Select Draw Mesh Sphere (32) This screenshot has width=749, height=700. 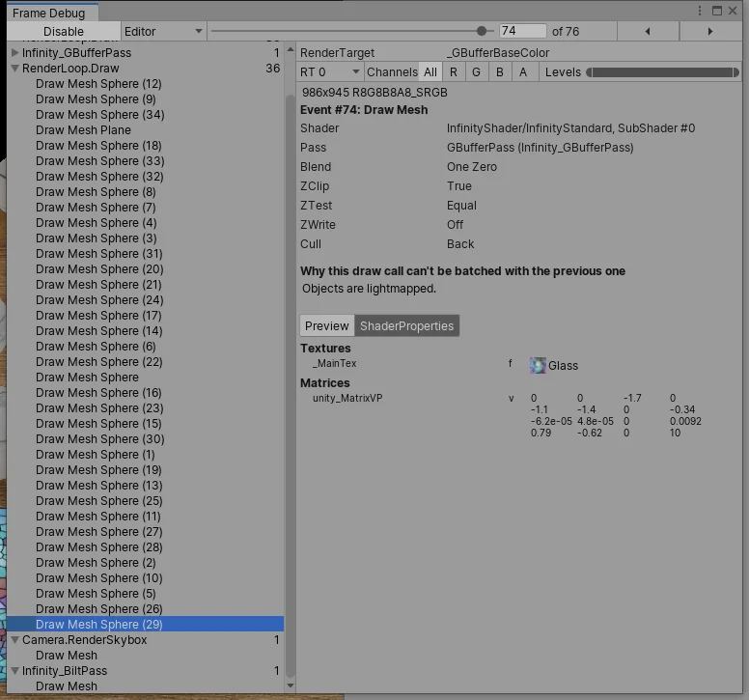(x=146, y=177)
